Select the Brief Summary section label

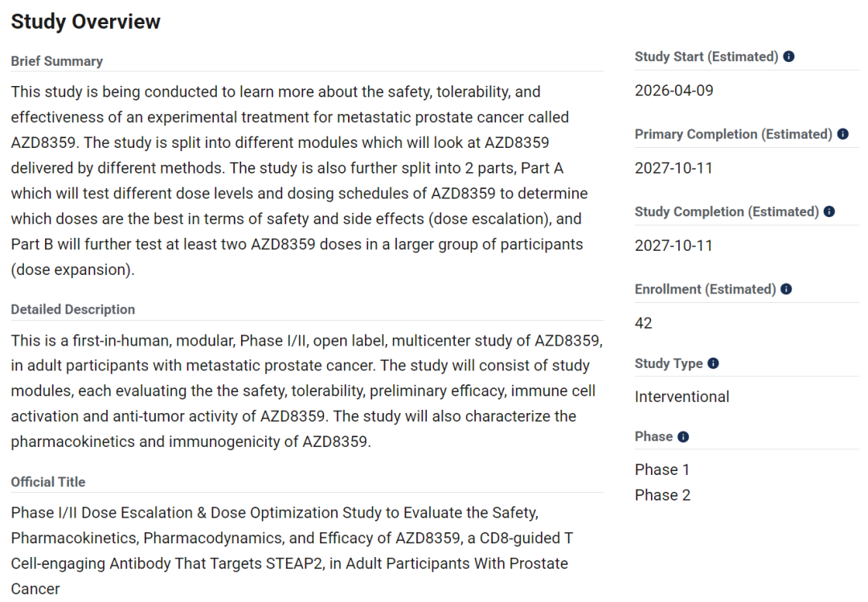pos(57,61)
